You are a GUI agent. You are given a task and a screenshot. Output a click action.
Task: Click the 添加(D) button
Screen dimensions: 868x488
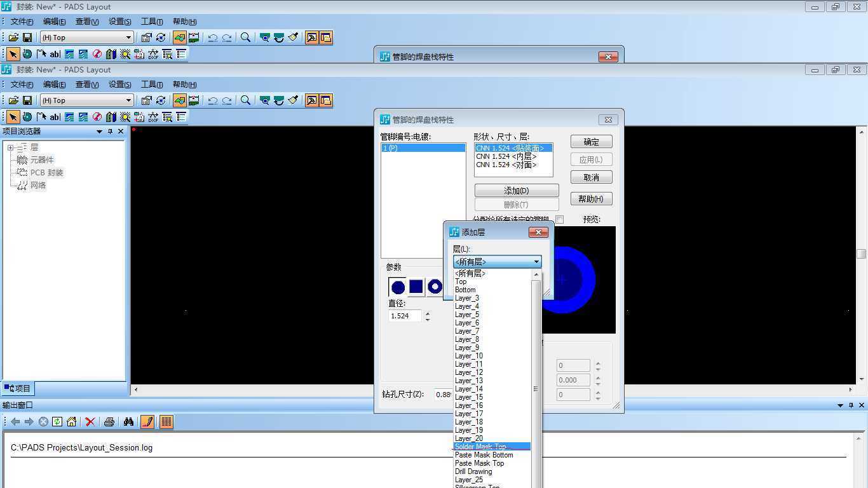[x=517, y=191]
